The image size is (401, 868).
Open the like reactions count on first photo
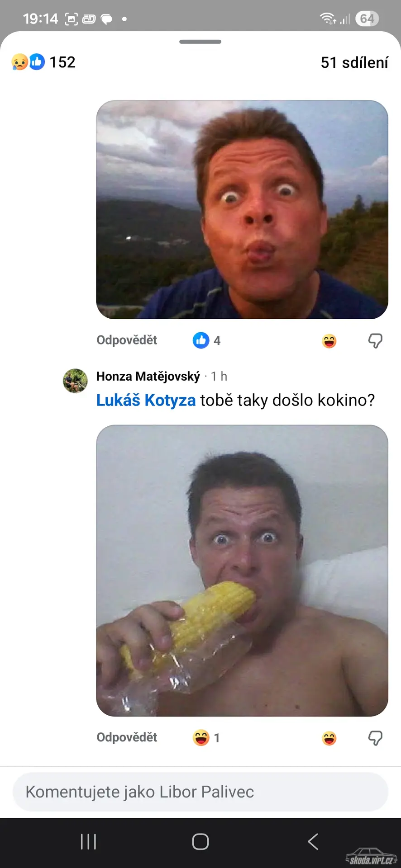(x=206, y=340)
